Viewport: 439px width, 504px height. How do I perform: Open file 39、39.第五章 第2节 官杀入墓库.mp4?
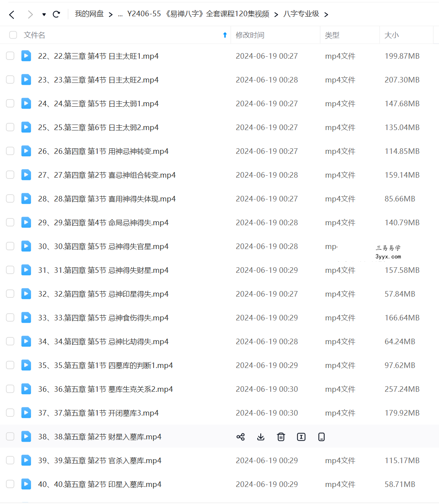tap(100, 461)
